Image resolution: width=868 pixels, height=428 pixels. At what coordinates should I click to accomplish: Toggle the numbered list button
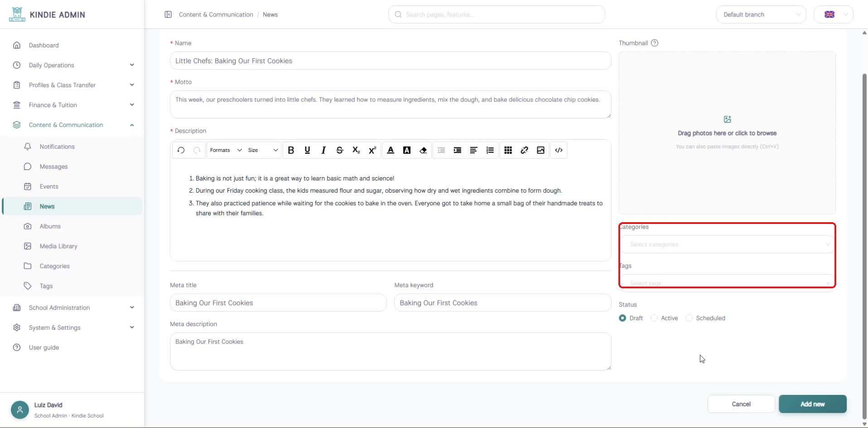coord(490,150)
